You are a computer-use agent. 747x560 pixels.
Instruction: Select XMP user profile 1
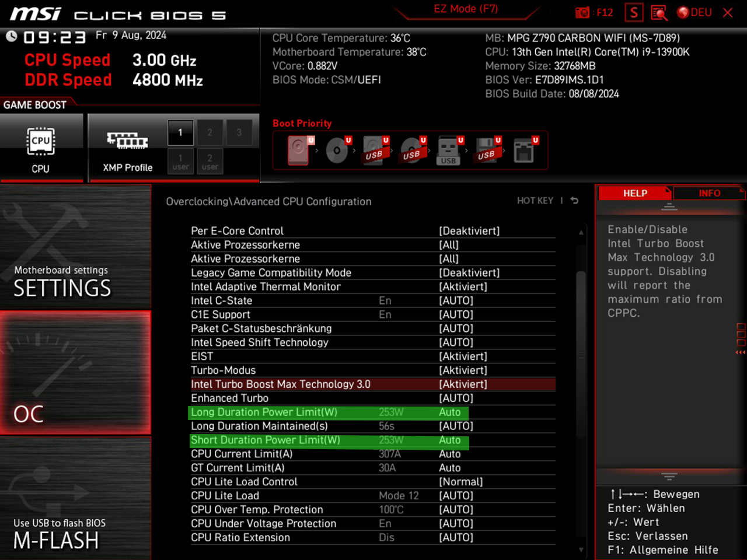[x=180, y=162]
